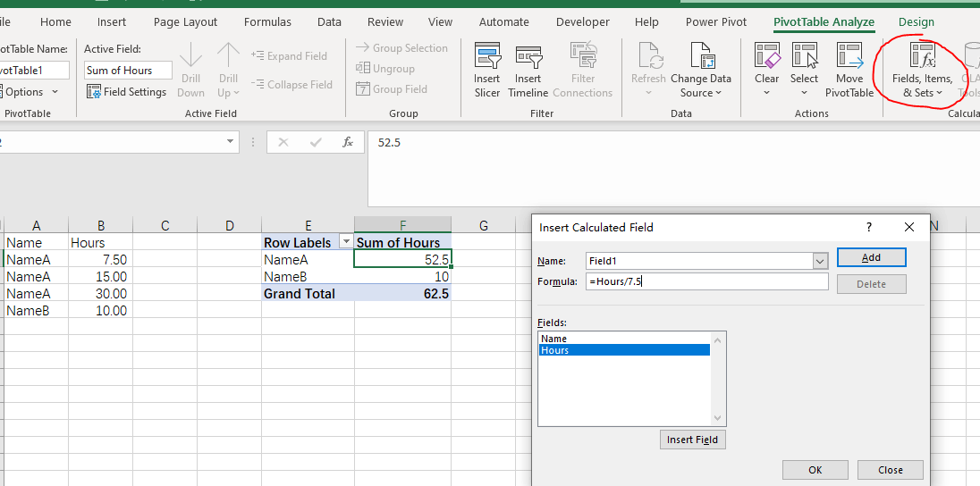This screenshot has height=486, width=980.
Task: Select the Grand Total label cell
Action: pos(308,294)
